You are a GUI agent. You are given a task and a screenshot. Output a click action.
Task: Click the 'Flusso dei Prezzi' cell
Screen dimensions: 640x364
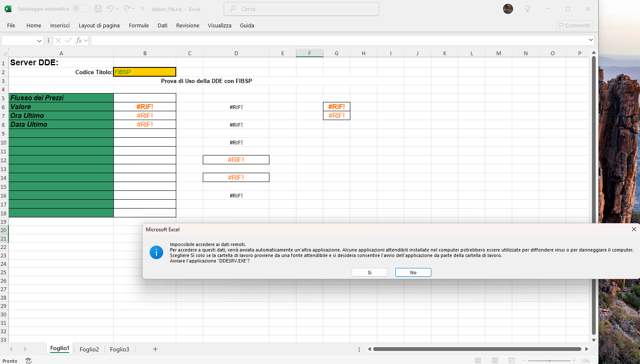(61, 98)
